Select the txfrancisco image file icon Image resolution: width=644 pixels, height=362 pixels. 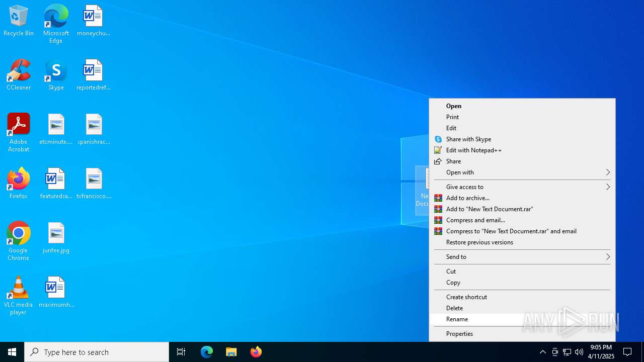tap(94, 184)
